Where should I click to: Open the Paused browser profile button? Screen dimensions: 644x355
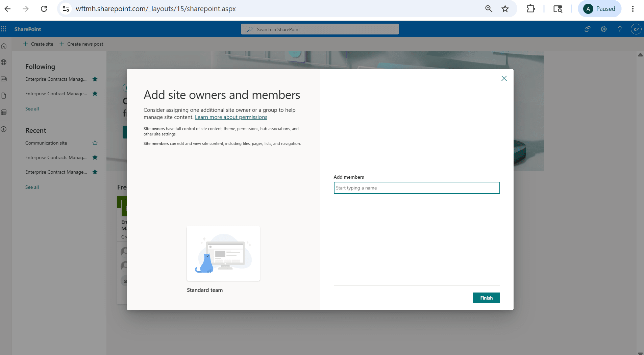(600, 9)
